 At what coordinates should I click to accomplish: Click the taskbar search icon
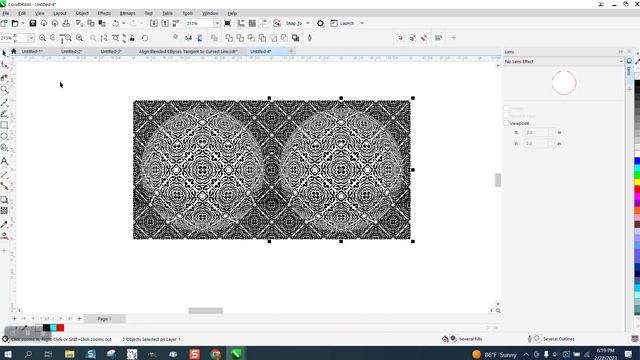point(28,354)
